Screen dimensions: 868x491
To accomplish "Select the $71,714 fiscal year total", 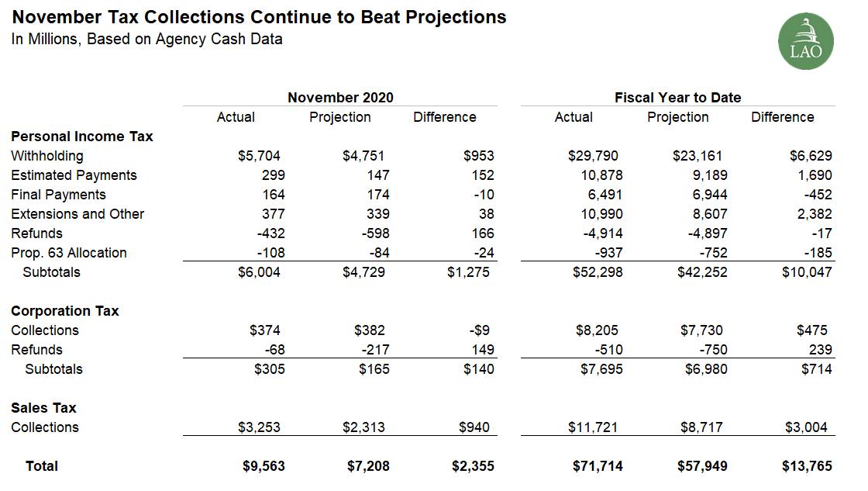I will point(598,466).
